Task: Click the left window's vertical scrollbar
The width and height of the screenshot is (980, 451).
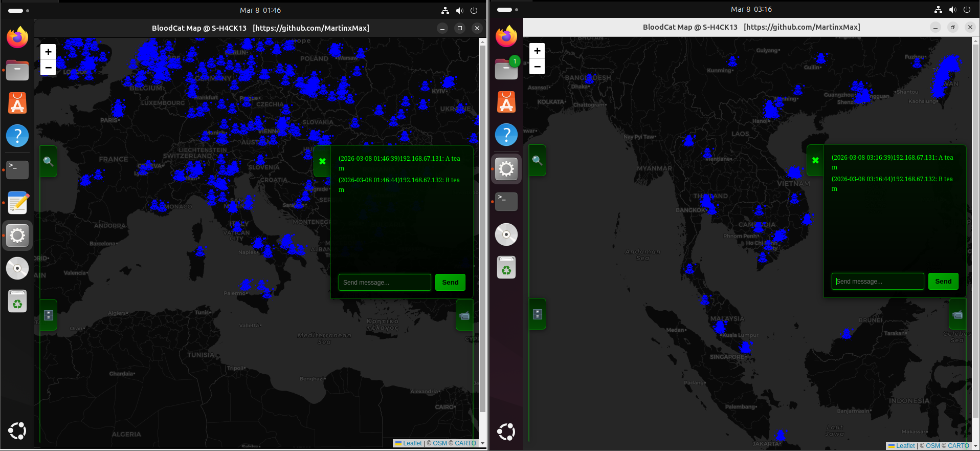Action: point(482,230)
